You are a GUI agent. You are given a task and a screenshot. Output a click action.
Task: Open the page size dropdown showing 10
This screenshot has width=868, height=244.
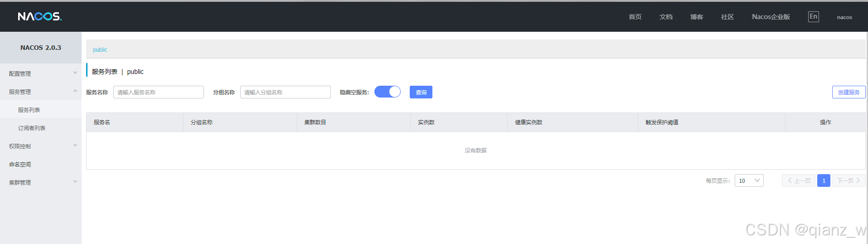tap(749, 181)
